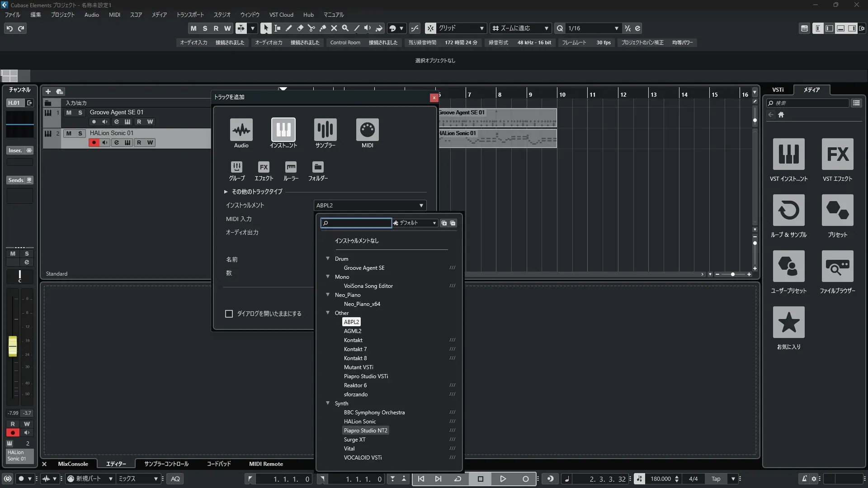Open Loops & Samples media tile

tap(788, 211)
